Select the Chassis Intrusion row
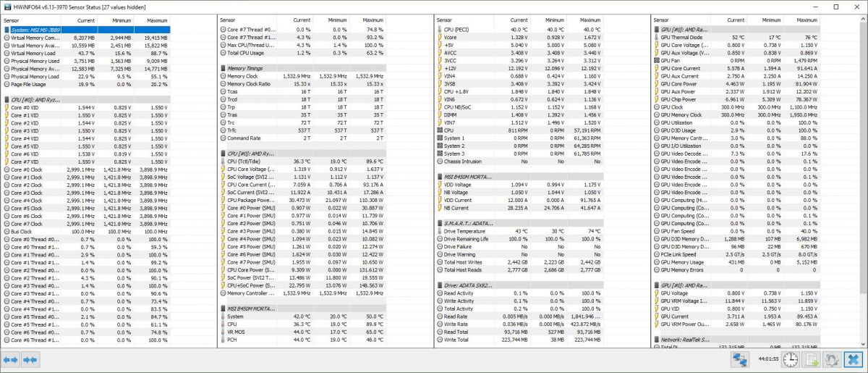The width and height of the screenshot is (868, 373). click(520, 162)
